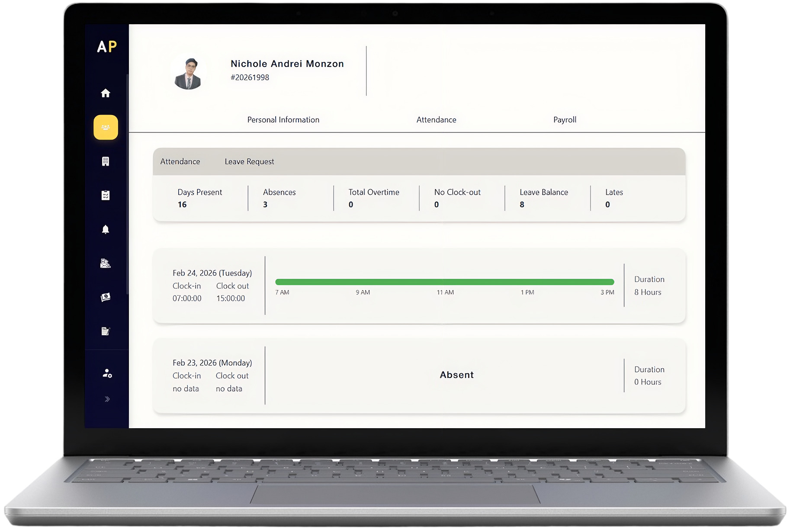790x532 pixels.
Task: Open the clipboard checklist icon
Action: (x=106, y=195)
